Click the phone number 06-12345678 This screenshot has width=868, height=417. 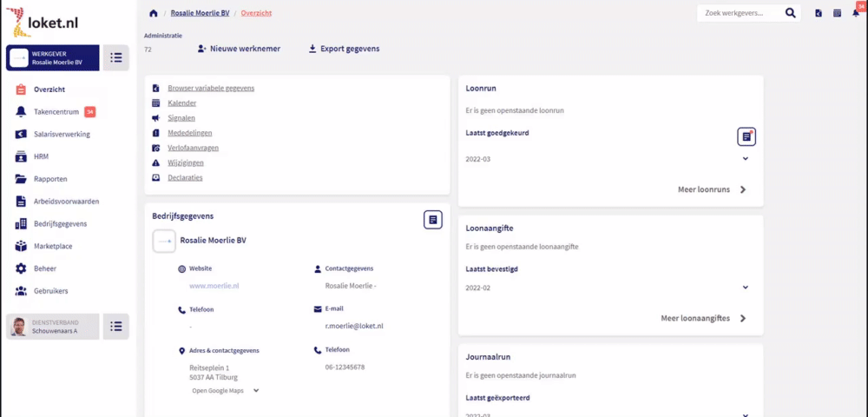click(345, 367)
